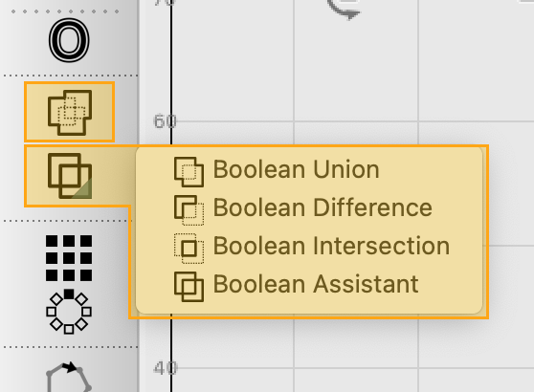Click the dotted grip handle above the O tool
The width and height of the screenshot is (534, 392).
click(x=65, y=11)
